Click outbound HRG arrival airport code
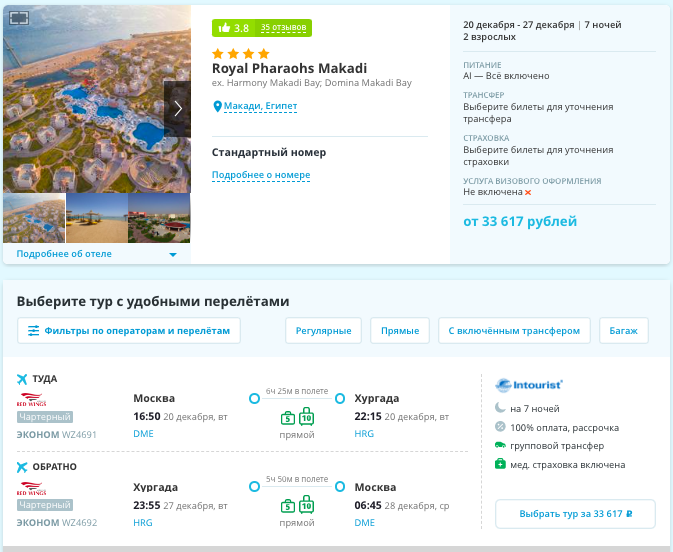 [364, 434]
